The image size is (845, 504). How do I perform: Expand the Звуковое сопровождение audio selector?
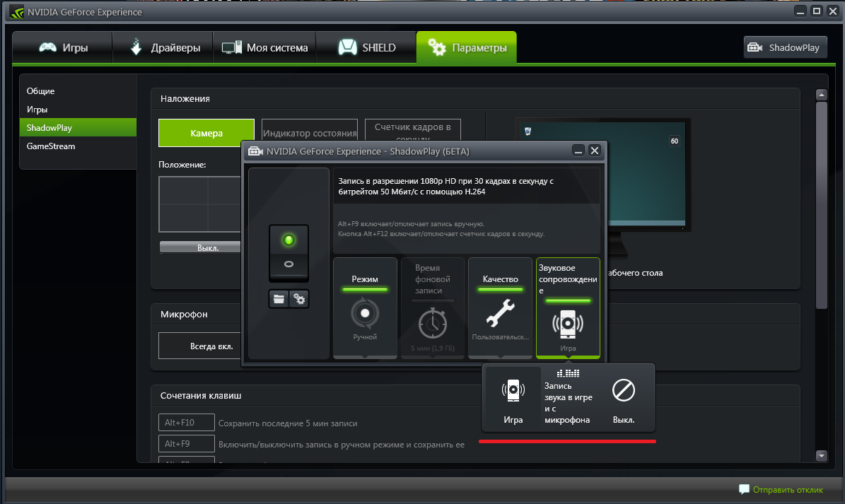click(x=568, y=307)
